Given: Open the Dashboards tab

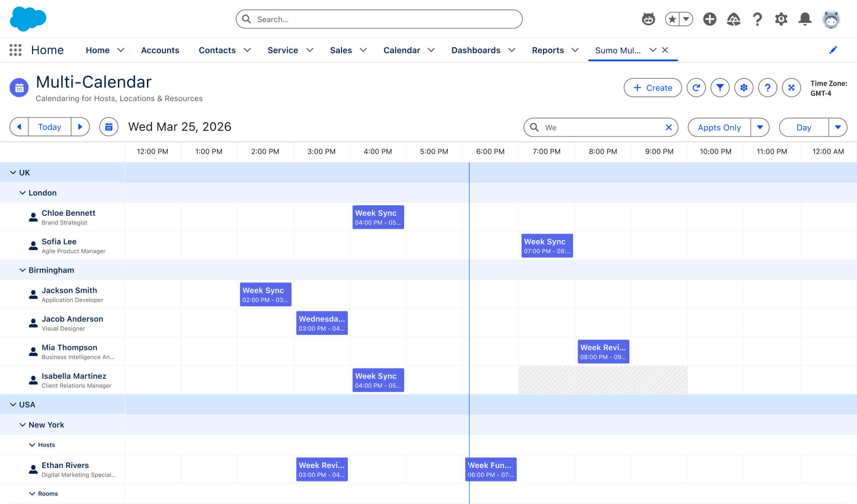Looking at the screenshot, I should 476,50.
